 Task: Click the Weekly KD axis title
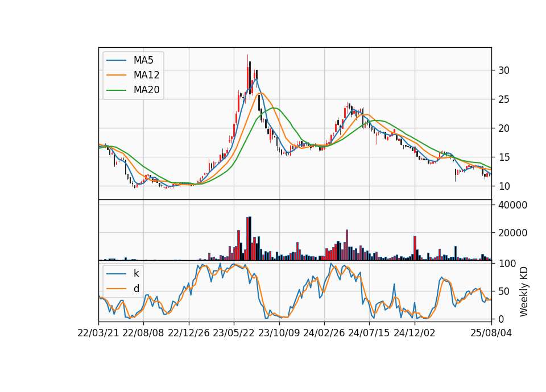pyautogui.click(x=524, y=291)
